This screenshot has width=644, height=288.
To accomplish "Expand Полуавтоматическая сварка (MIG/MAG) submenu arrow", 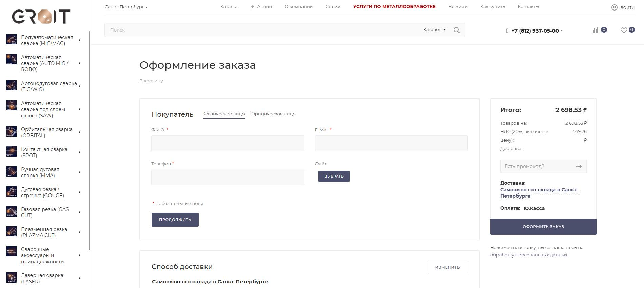I will tap(80, 40).
